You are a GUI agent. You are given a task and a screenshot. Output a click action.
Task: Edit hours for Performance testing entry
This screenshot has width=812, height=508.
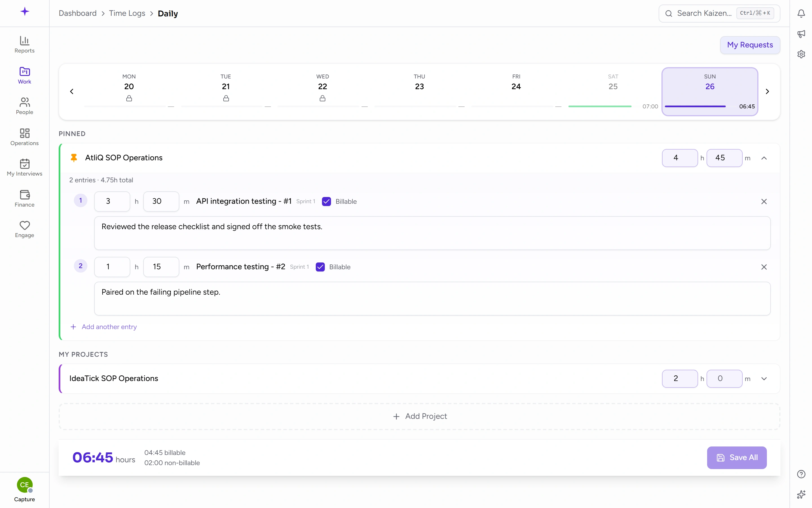click(x=112, y=267)
